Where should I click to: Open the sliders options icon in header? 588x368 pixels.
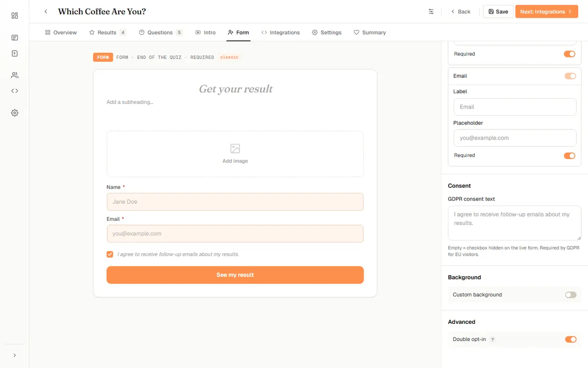tap(431, 11)
